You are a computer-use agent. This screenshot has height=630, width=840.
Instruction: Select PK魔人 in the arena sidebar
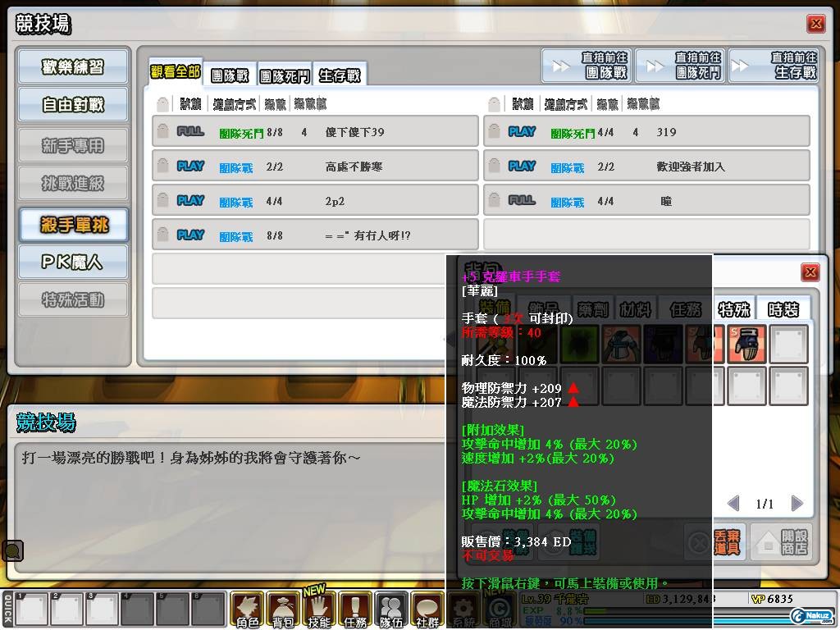(73, 262)
